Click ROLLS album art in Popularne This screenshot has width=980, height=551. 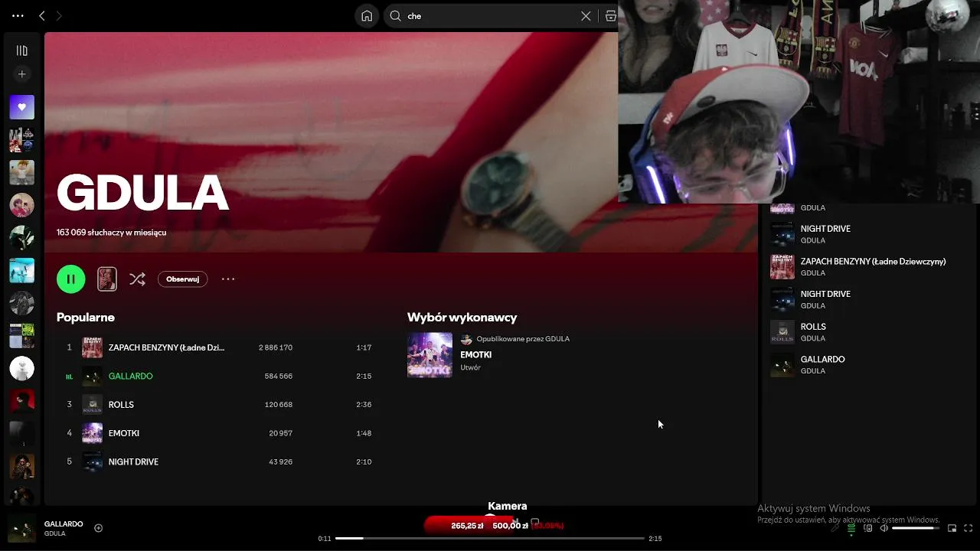(x=92, y=404)
